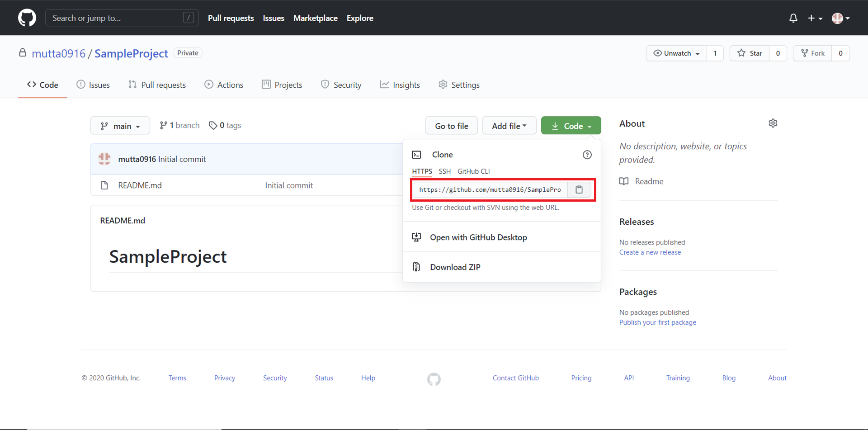Click Go to file
Screen dimensions: 868x430
pyautogui.click(x=452, y=126)
